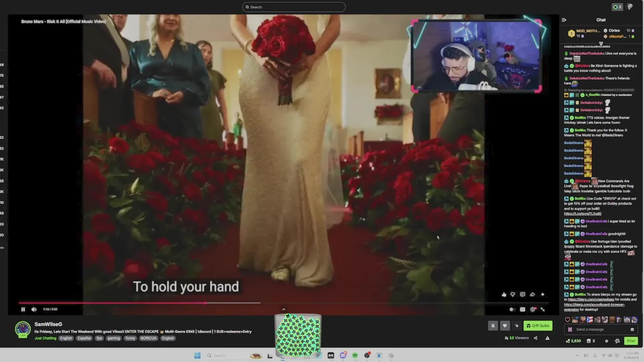Open SamWiiseG channel avatar
644x362 pixels.
[23, 329]
